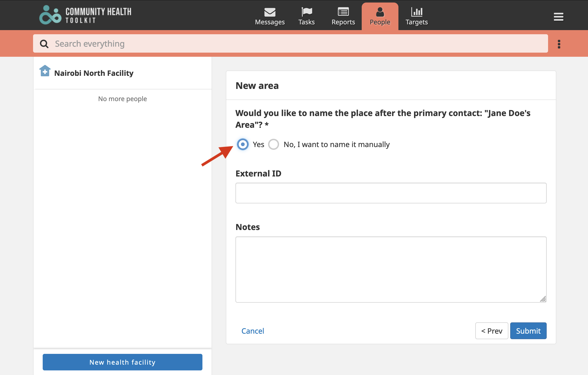Open the Messages envelope icon
Screen dimensions: 588x375
pos(270,12)
